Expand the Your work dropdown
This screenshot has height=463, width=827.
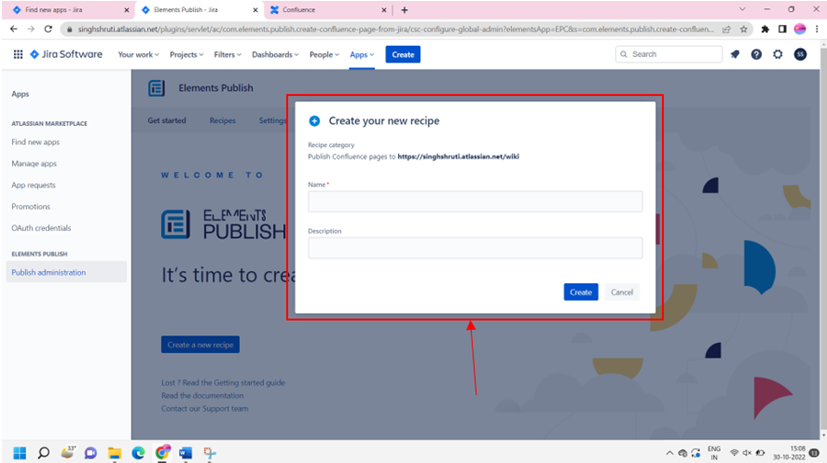coord(138,54)
